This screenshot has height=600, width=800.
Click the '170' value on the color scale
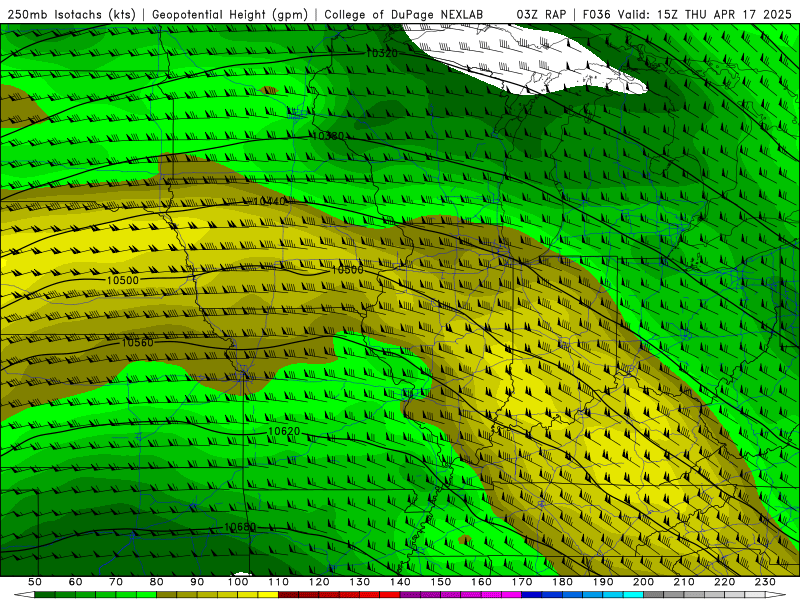coord(522,582)
